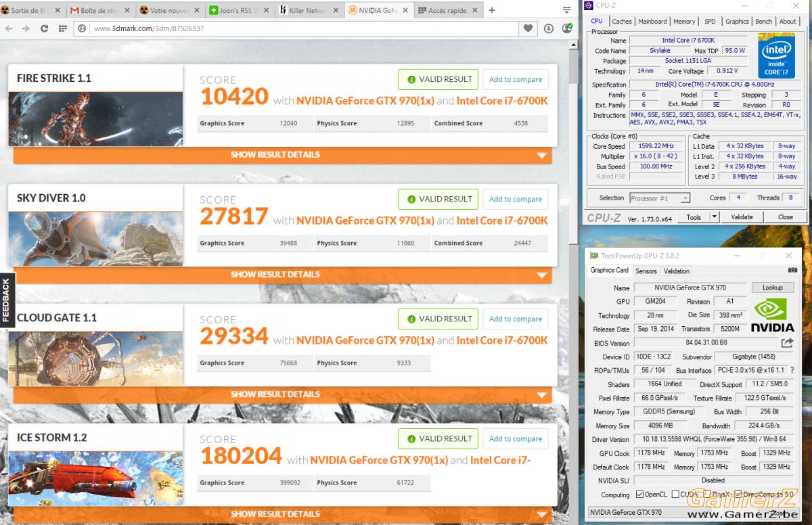Go back in the browser
812x525 pixels.
coord(8,28)
